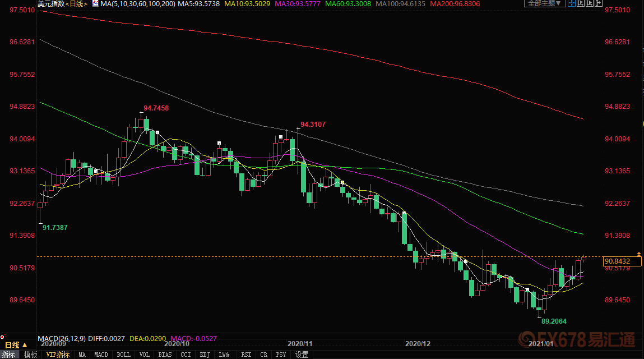
Task: Select the BOLL indicator button
Action: [123, 355]
